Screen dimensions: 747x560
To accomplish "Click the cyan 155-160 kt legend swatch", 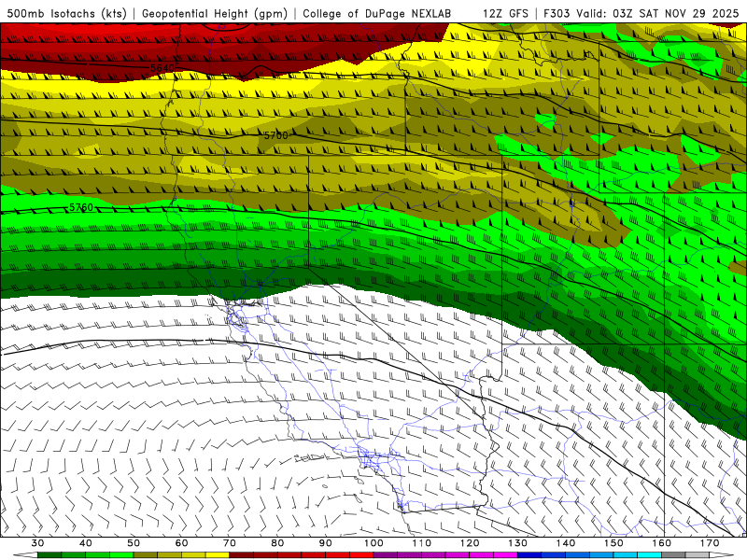I will tap(650, 555).
